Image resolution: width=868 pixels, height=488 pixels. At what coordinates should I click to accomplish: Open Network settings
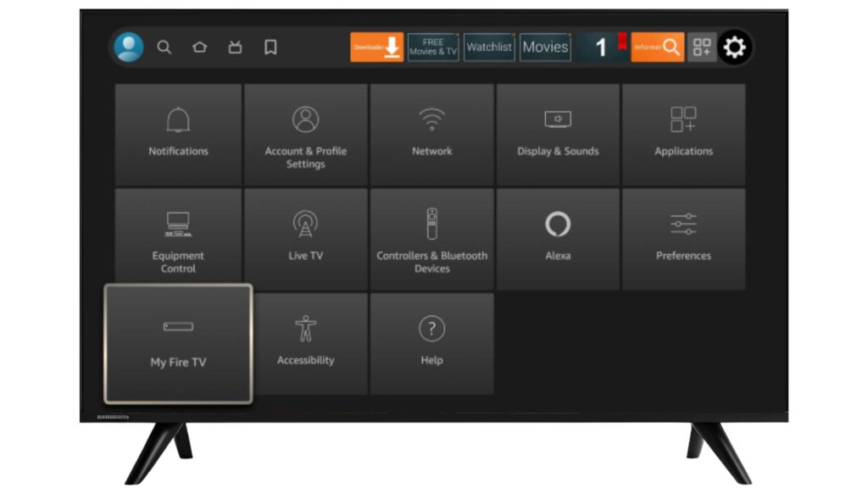432,133
